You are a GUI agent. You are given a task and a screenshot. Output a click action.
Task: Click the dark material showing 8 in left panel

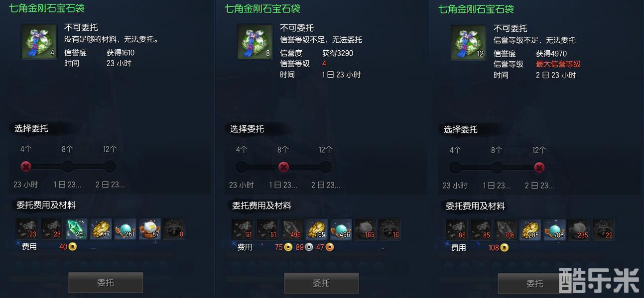[x=174, y=229]
